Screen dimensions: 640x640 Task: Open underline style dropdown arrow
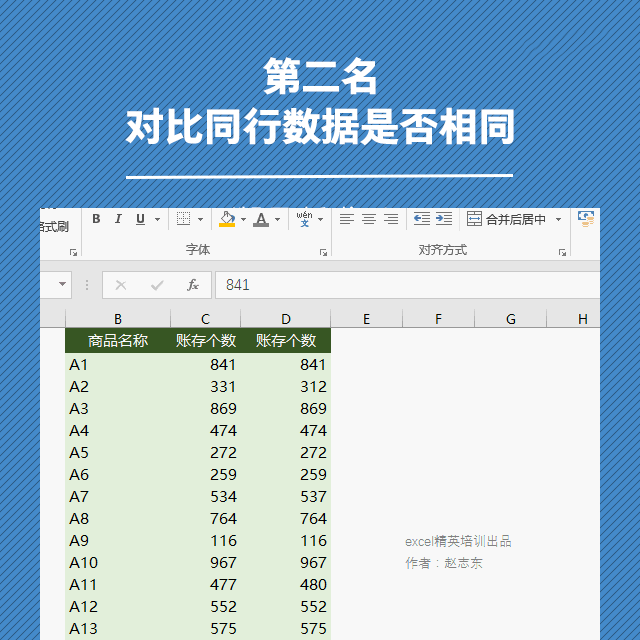pyautogui.click(x=157, y=220)
